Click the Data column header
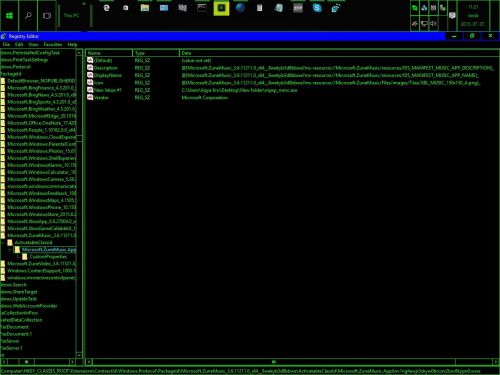The height and width of the screenshot is (375, 500). (339, 53)
